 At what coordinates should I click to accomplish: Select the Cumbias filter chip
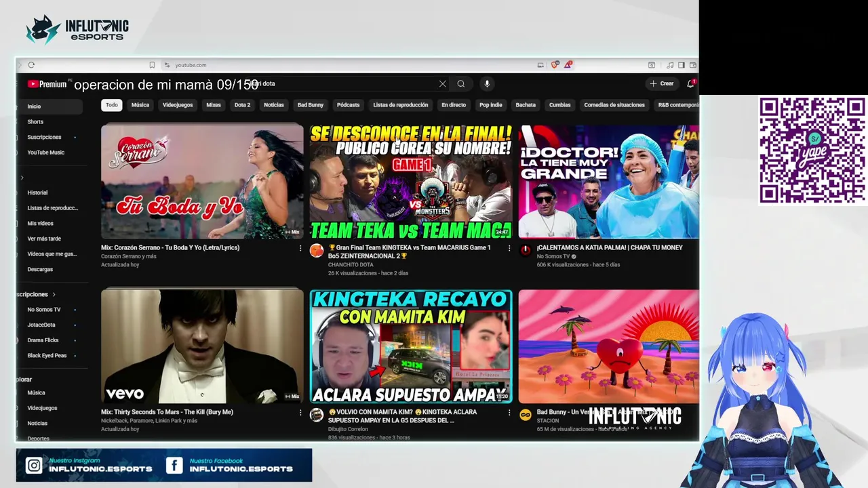(x=560, y=105)
